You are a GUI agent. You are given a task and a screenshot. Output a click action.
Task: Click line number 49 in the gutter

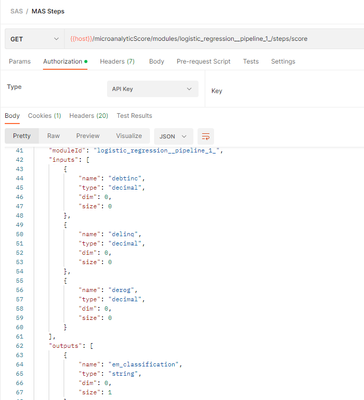[20, 225]
